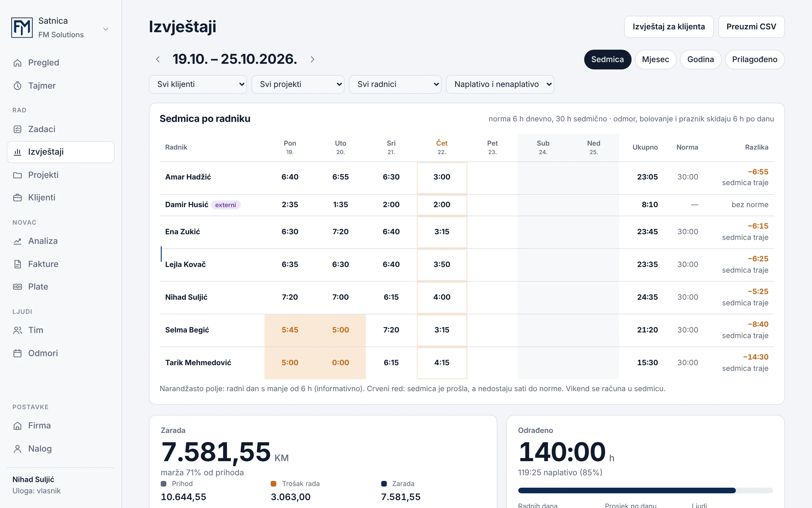812x508 pixels.
Task: Expand the Satnica workspace switcher chevron
Action: (x=106, y=29)
